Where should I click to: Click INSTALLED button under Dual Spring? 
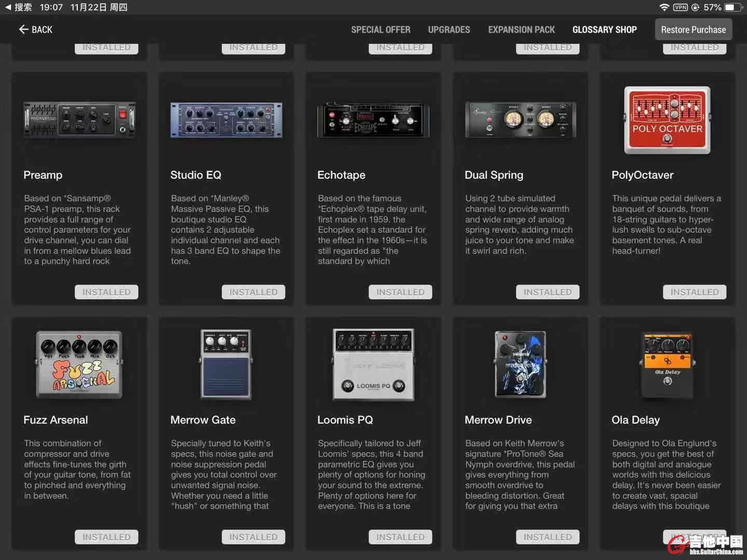coord(547,292)
